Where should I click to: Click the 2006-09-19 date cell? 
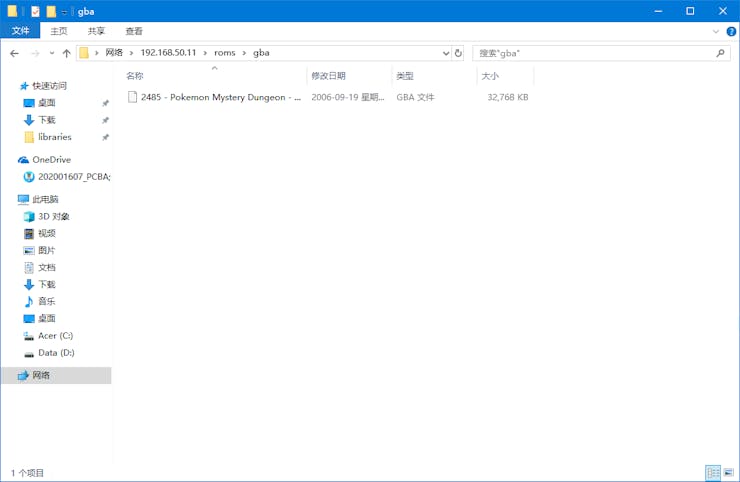[x=347, y=97]
